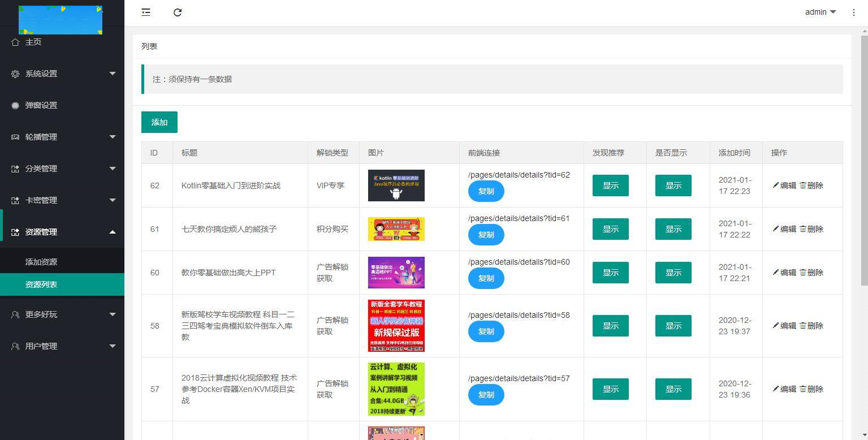The height and width of the screenshot is (440, 868).
Task: Collapse the 资源管理 sidebar section
Action: (62, 232)
